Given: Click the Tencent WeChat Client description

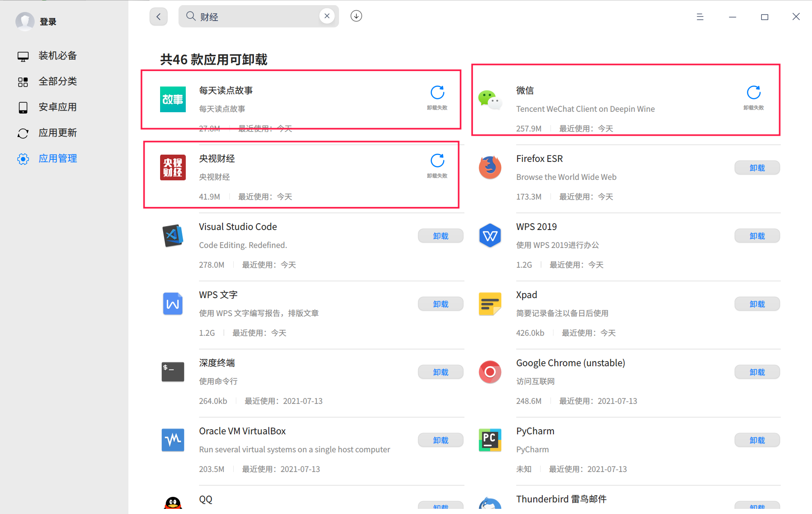Looking at the screenshot, I should [x=586, y=109].
